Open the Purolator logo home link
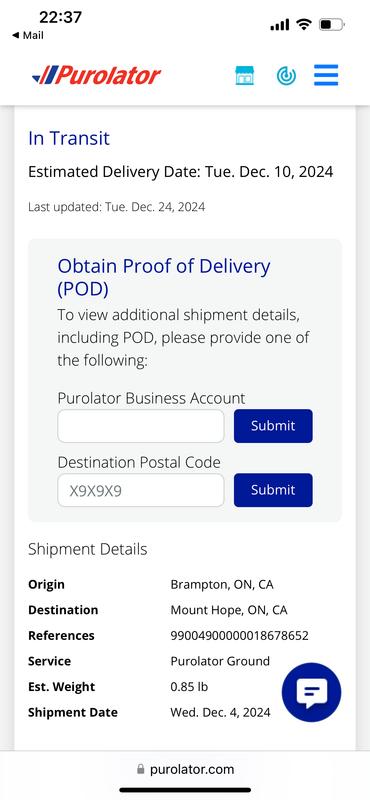The image size is (370, 800). 96,76
